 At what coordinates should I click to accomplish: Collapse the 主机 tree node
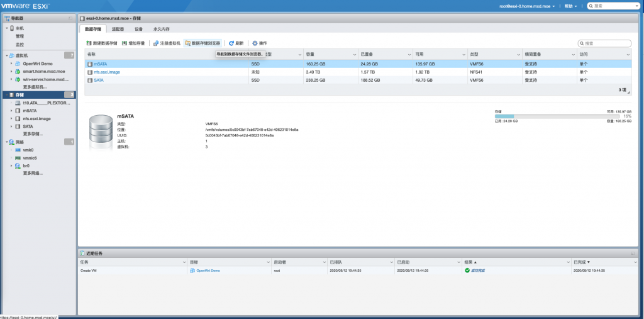click(6, 28)
